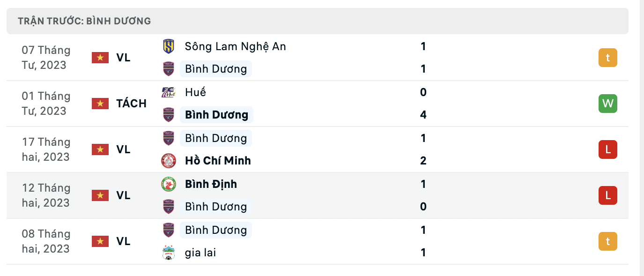Click red L badge for Bình Định match
This screenshot has height=276, width=644.
pos(608,195)
